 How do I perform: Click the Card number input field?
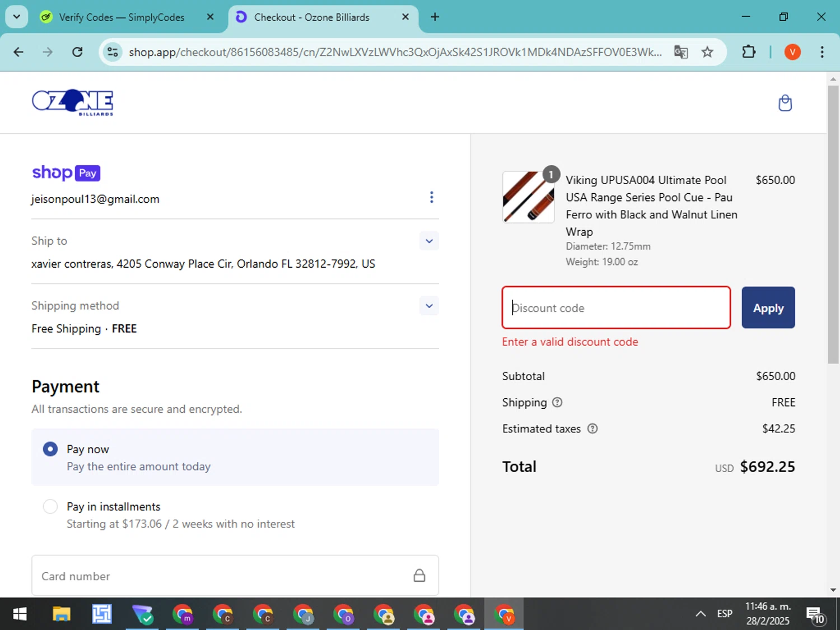[235, 575]
